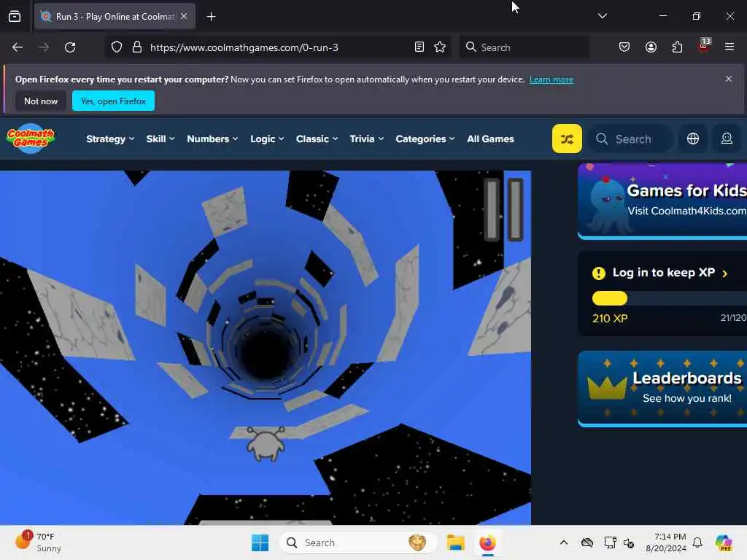Click Yes, open Firefox button

pyautogui.click(x=113, y=101)
